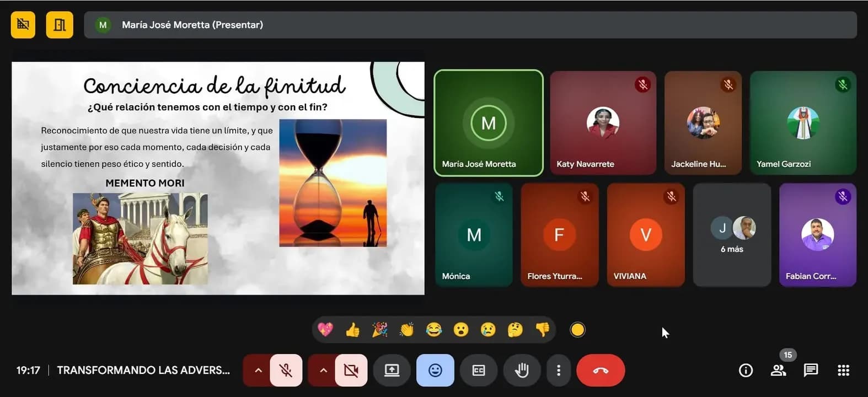Send the clapping hands reaction
Image resolution: width=868 pixels, height=397 pixels.
click(x=407, y=330)
